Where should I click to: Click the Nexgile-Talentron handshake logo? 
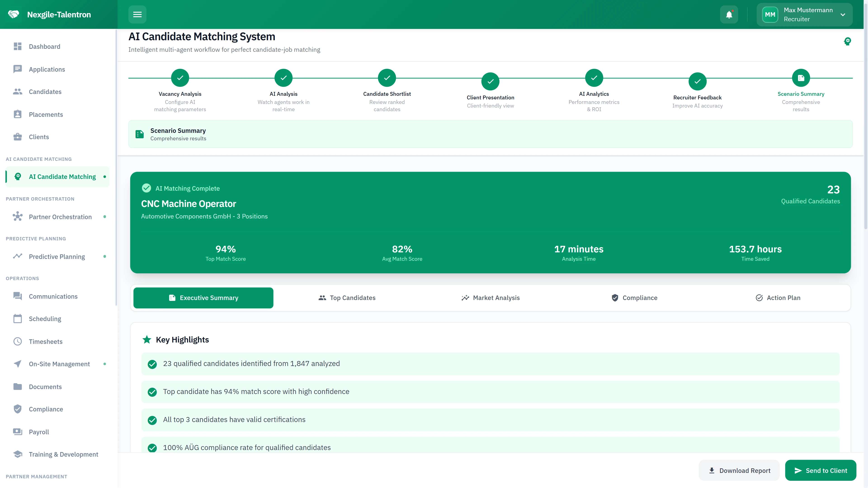tap(14, 14)
